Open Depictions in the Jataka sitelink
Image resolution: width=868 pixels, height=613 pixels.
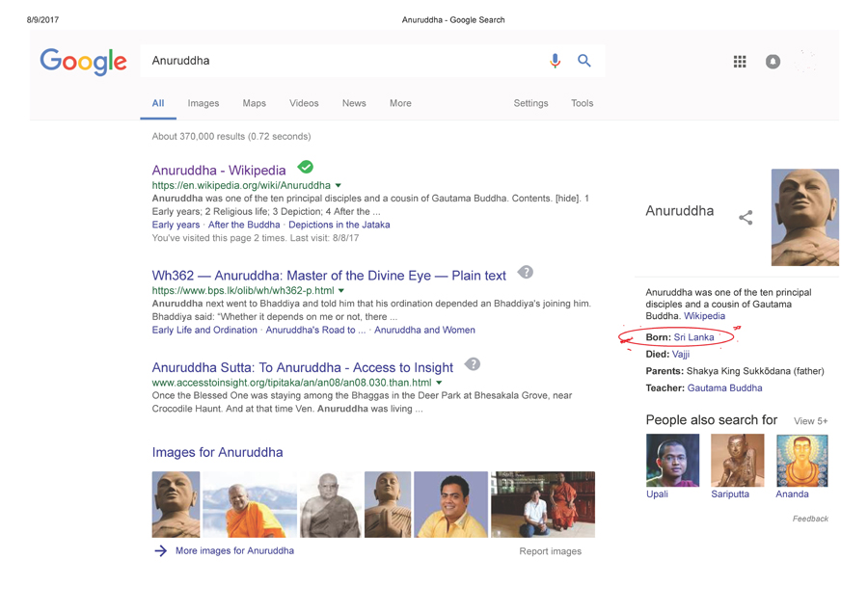(339, 225)
